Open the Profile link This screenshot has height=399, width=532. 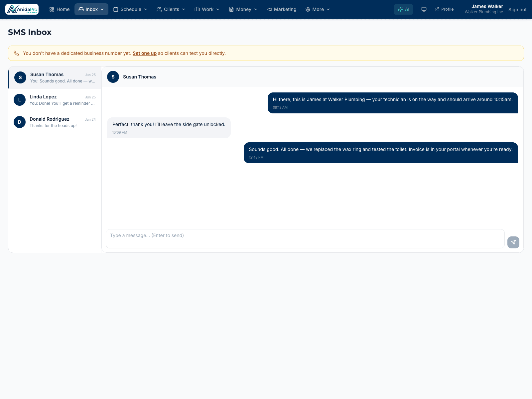coord(444,9)
